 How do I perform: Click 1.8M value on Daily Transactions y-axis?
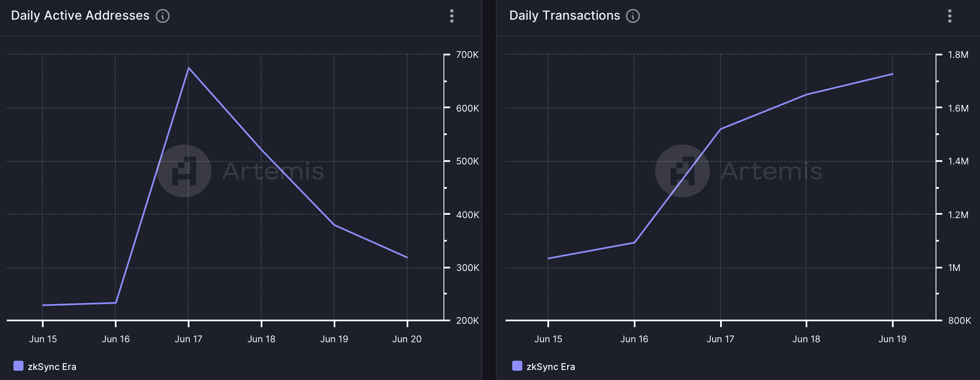coord(958,55)
